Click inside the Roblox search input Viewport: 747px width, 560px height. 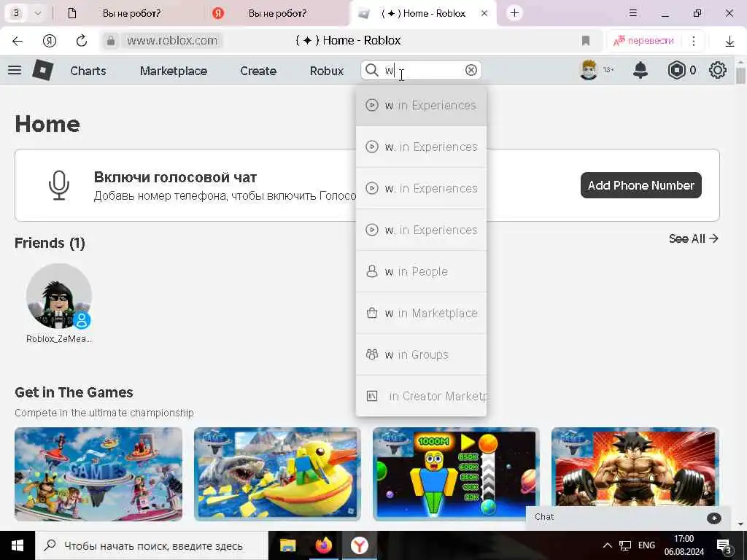[422, 71]
